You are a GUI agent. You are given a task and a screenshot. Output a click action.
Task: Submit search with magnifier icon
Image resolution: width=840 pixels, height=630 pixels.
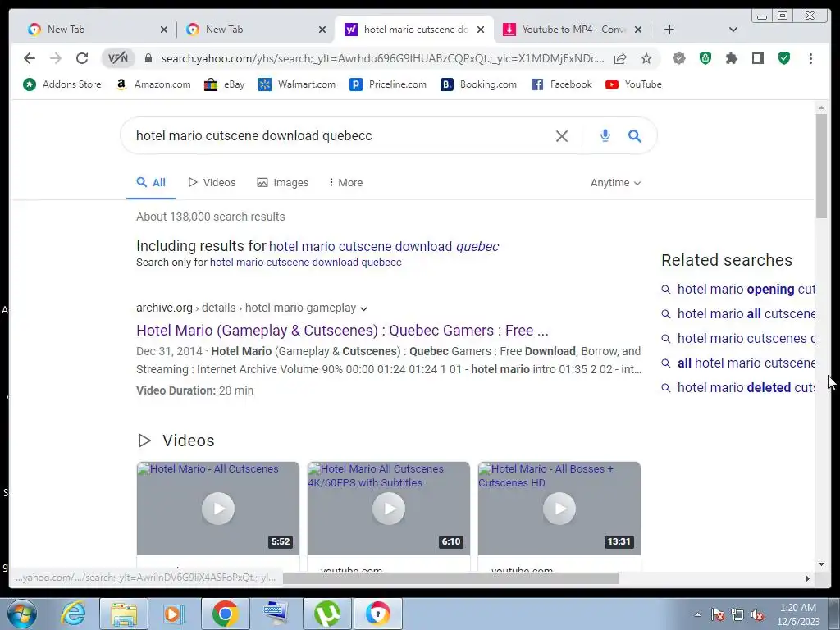(x=635, y=135)
